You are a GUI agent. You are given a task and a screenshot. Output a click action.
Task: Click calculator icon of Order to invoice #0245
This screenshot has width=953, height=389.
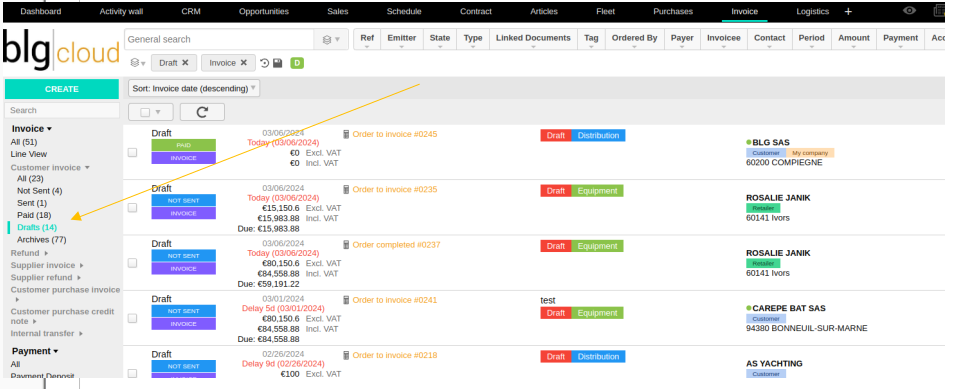pos(346,134)
